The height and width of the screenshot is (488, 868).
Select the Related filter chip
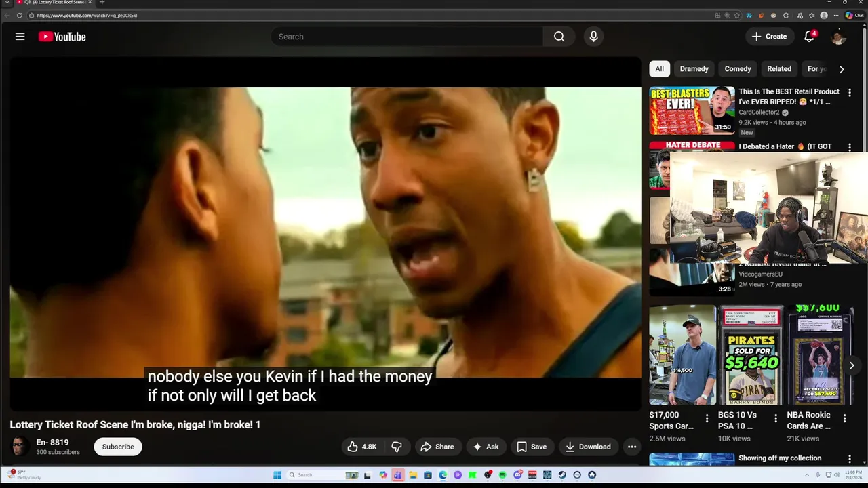coord(779,69)
